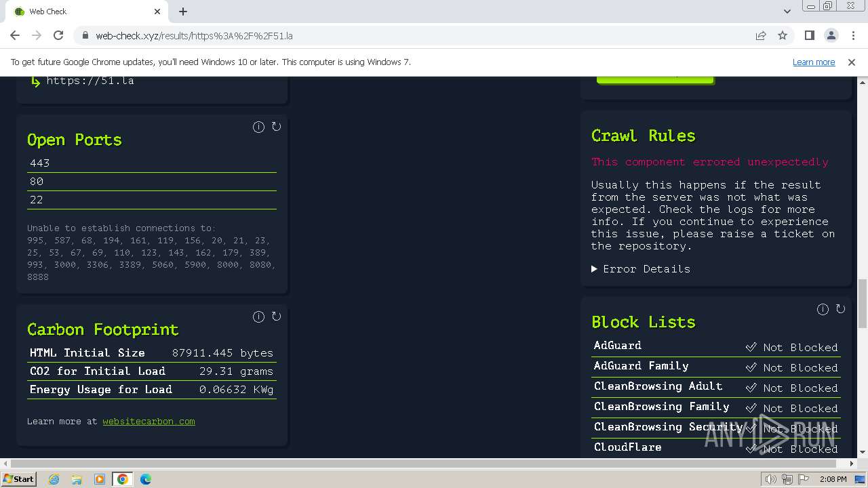This screenshot has height=488, width=868.
Task: Click the vertical scrollbar down arrow
Action: pos(863,452)
